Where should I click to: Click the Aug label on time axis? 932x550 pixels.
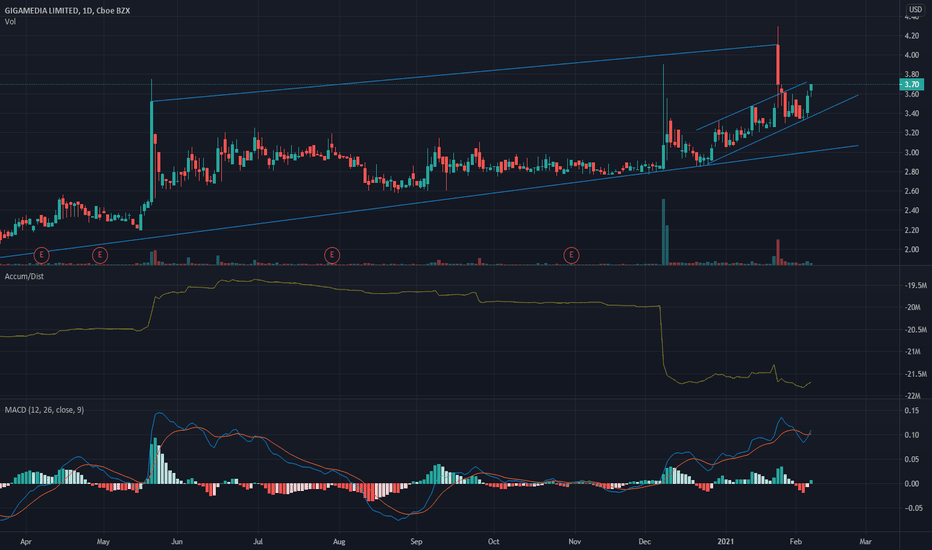(x=339, y=542)
